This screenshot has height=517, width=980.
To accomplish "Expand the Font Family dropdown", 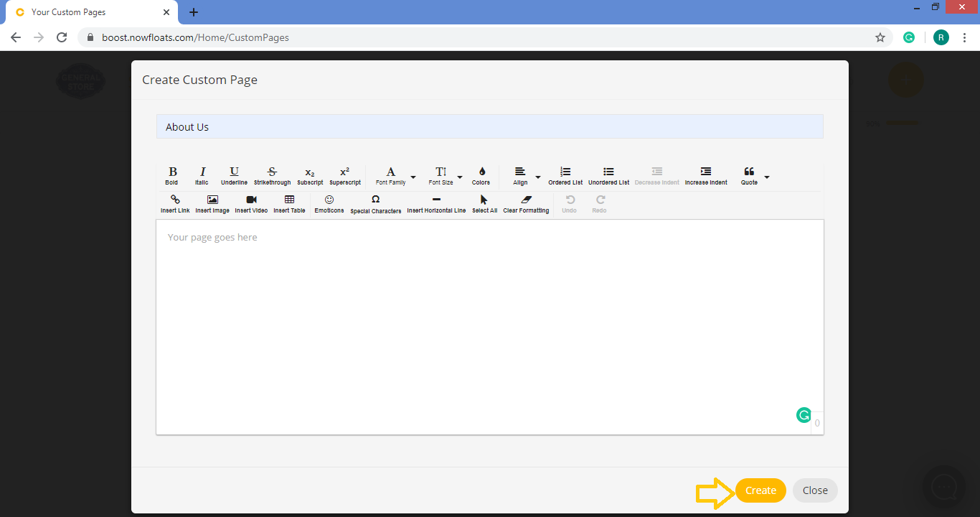I will (x=413, y=176).
